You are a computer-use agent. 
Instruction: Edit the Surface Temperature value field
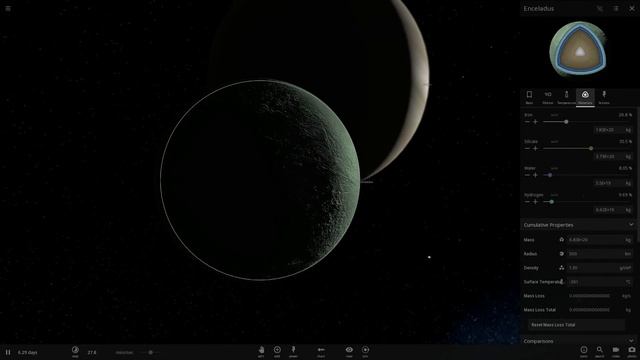click(x=599, y=282)
